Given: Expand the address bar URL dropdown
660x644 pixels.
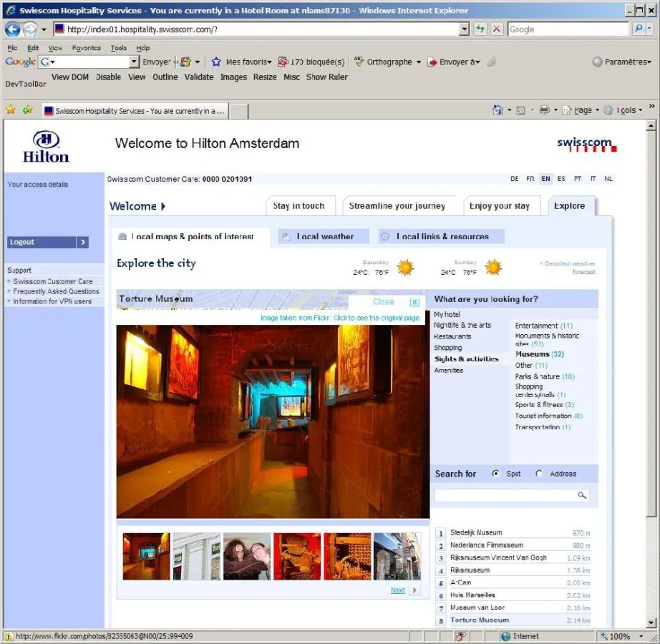Looking at the screenshot, I should click(x=464, y=29).
